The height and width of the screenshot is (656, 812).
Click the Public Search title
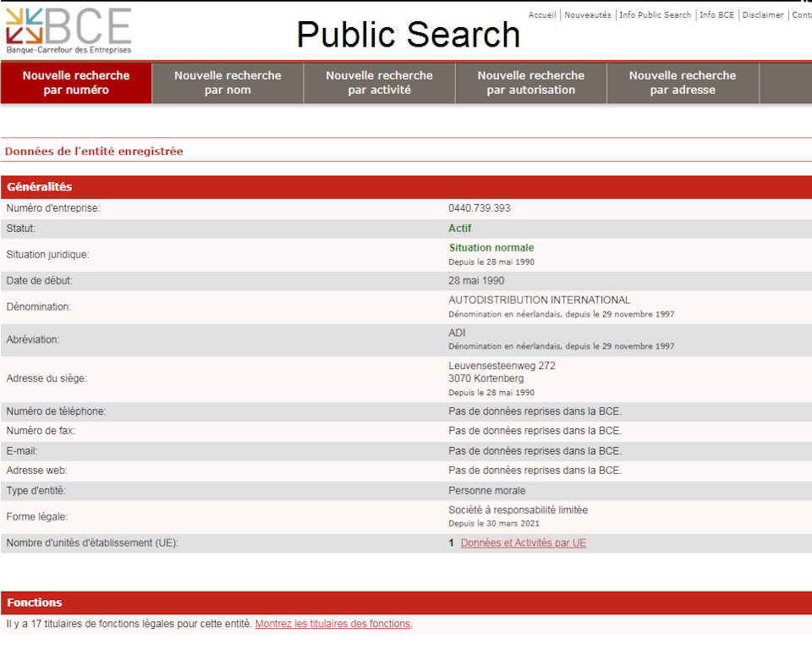(x=408, y=35)
